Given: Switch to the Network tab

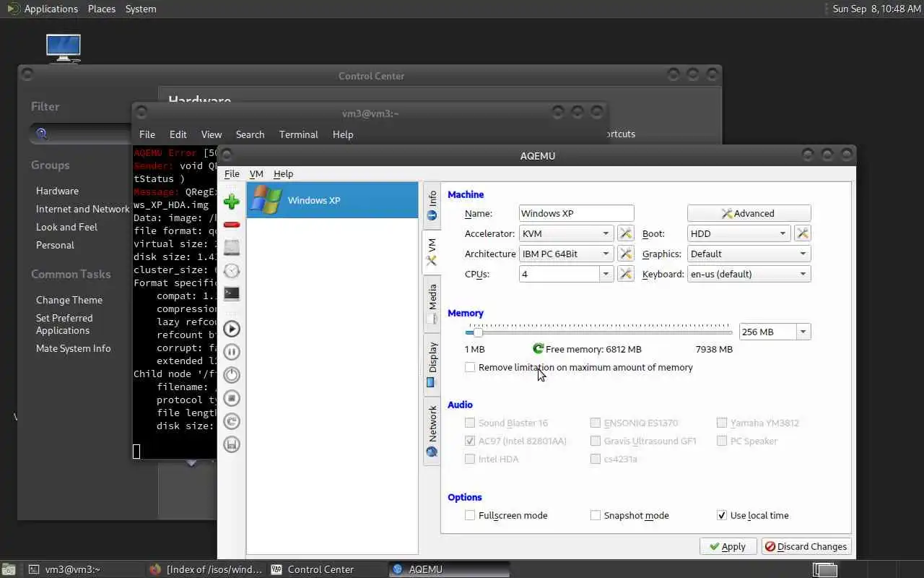Looking at the screenshot, I should coord(432,431).
